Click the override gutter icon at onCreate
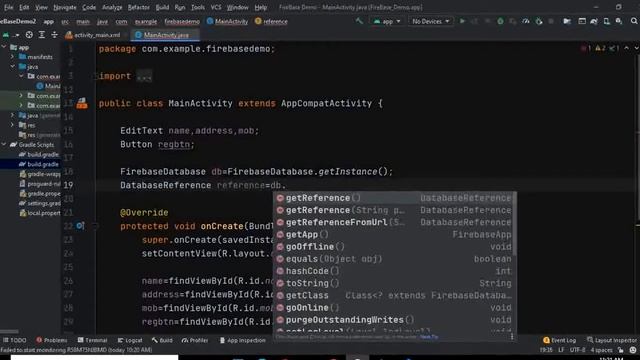 (x=80, y=226)
